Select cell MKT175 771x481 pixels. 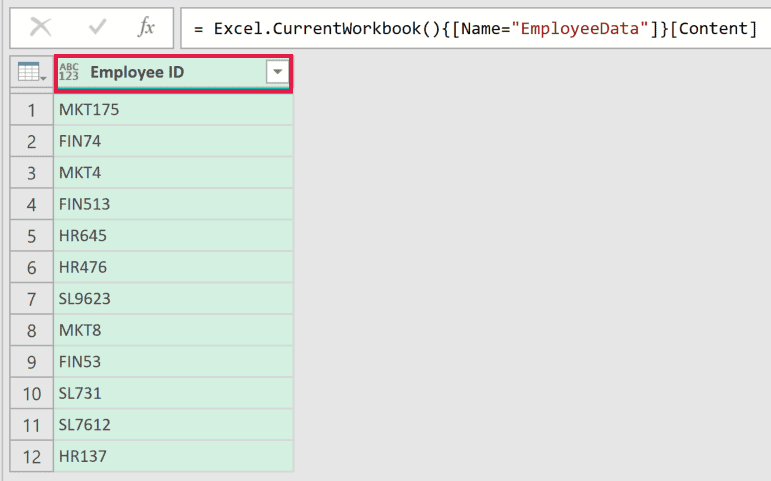(174, 110)
